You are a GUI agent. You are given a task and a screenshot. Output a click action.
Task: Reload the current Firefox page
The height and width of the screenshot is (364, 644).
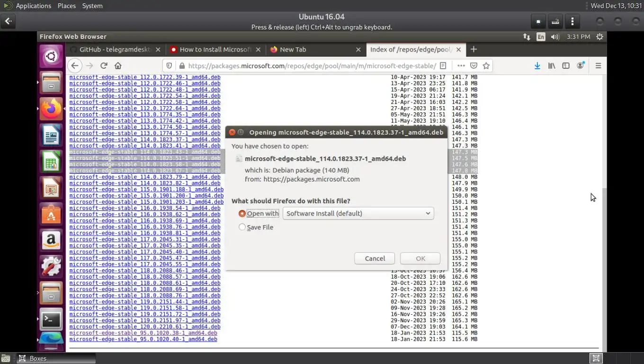(x=104, y=66)
